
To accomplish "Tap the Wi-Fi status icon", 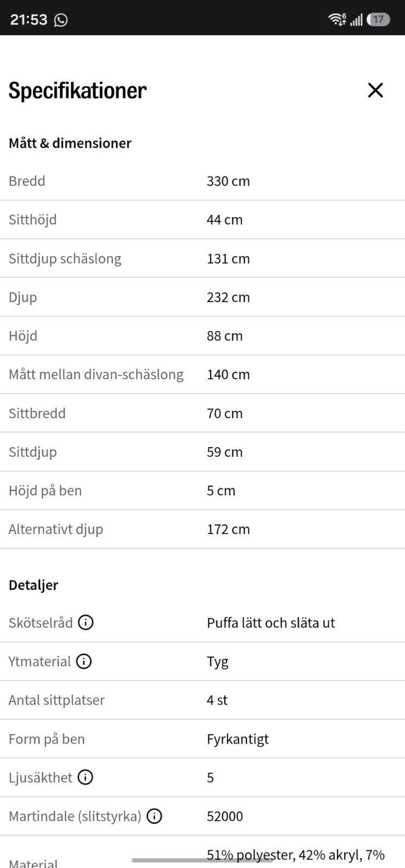I will [x=337, y=20].
